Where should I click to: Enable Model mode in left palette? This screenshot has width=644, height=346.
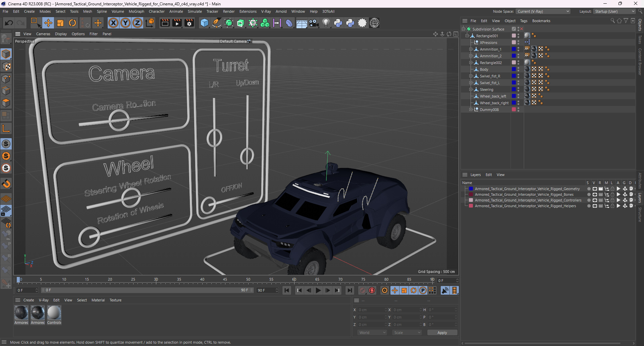pyautogui.click(x=6, y=54)
